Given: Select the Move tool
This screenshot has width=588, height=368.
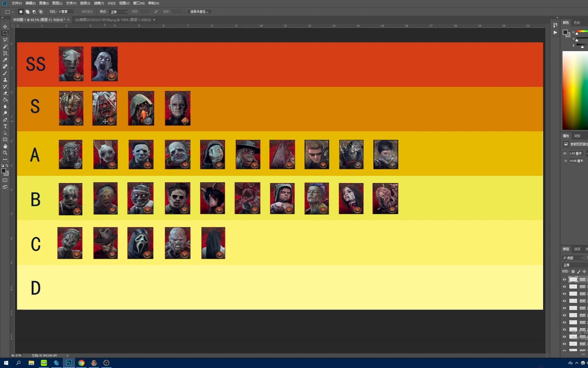Looking at the screenshot, I should click(x=5, y=27).
